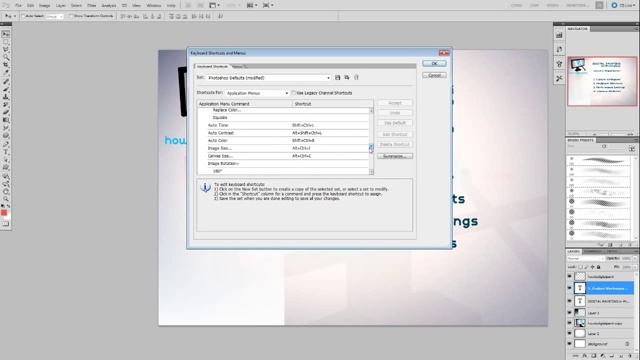Expand the Image Rotation command group
This screenshot has width=640, height=360.
click(223, 164)
